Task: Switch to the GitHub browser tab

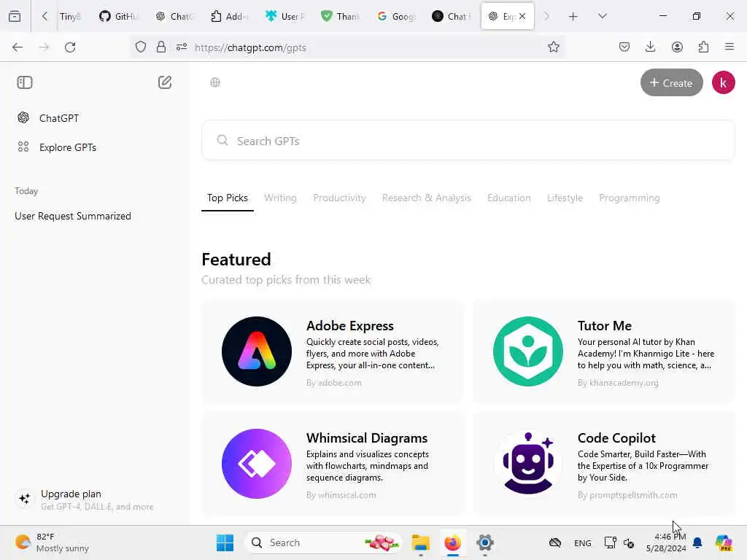Action: point(119,16)
